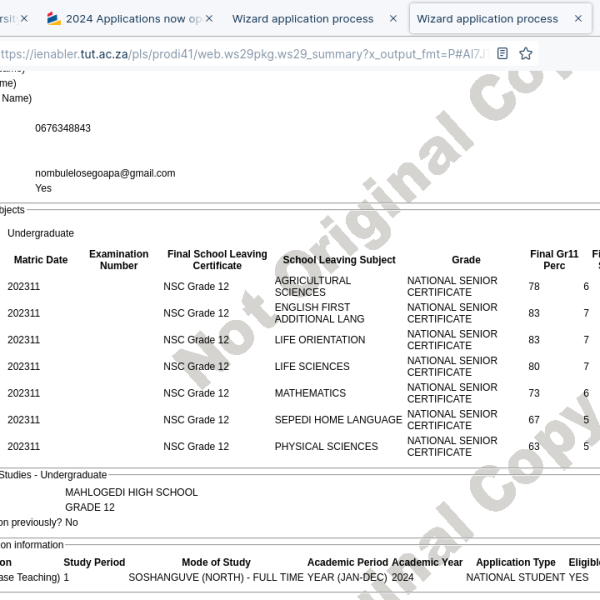Screen dimensions: 600x600
Task: Click matric date 202311 in Mathematics row
Action: pyautogui.click(x=23, y=393)
